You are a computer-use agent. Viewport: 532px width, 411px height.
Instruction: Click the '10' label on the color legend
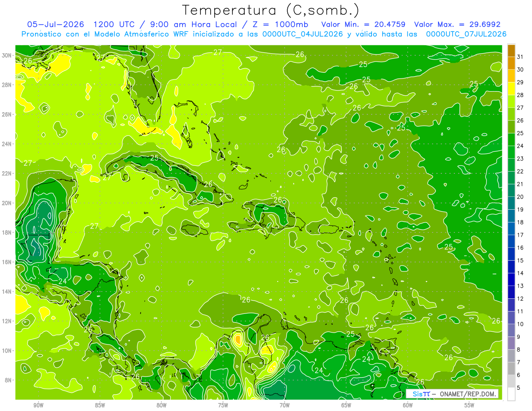(x=520, y=324)
